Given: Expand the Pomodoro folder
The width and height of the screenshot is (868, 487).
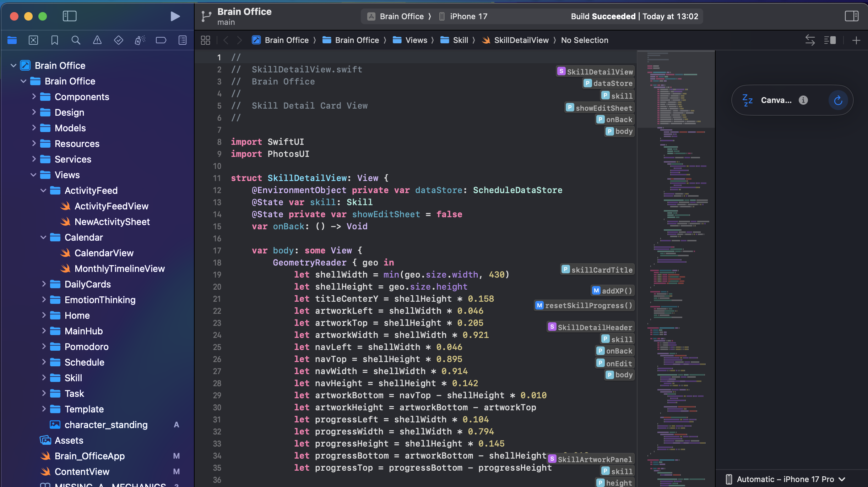Looking at the screenshot, I should click(44, 346).
